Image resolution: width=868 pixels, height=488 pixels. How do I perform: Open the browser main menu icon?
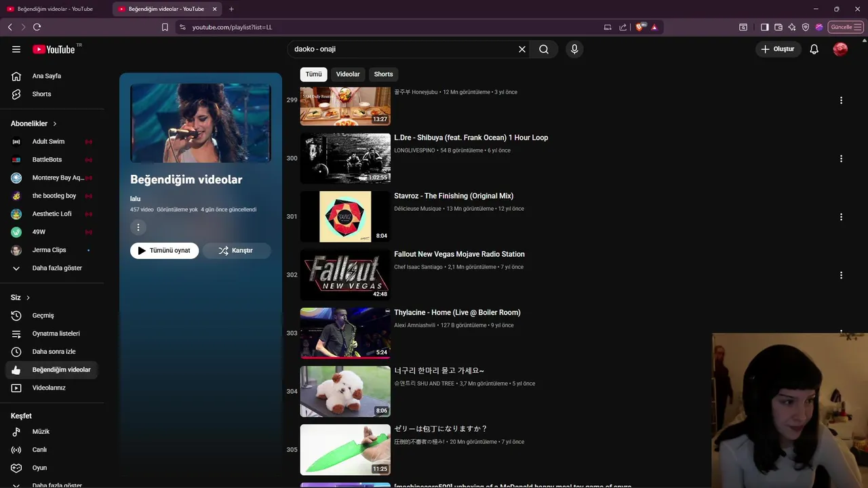858,27
